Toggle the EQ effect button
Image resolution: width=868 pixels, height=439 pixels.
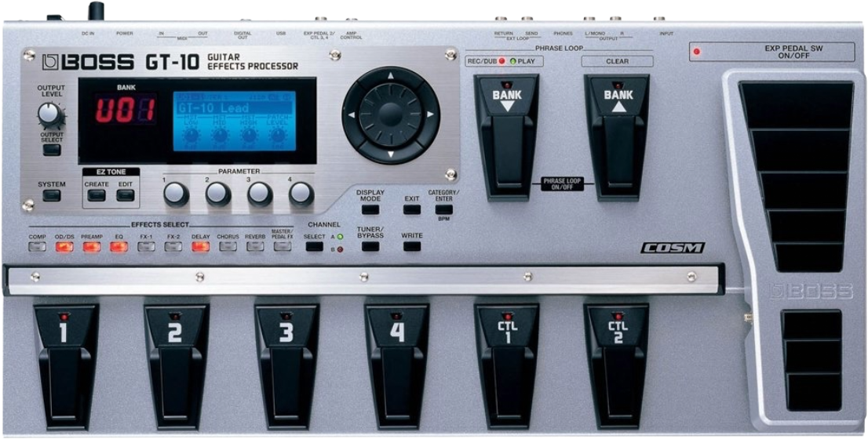click(119, 247)
